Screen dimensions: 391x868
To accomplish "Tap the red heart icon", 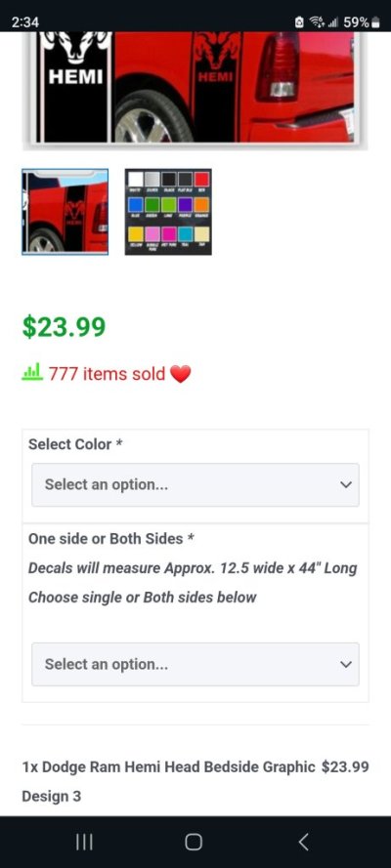I will click(x=180, y=375).
